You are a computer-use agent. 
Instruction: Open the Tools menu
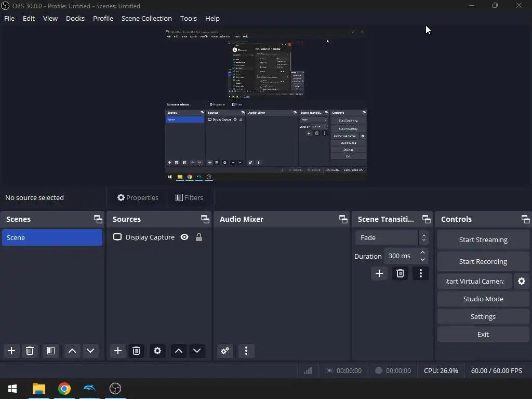(x=188, y=18)
